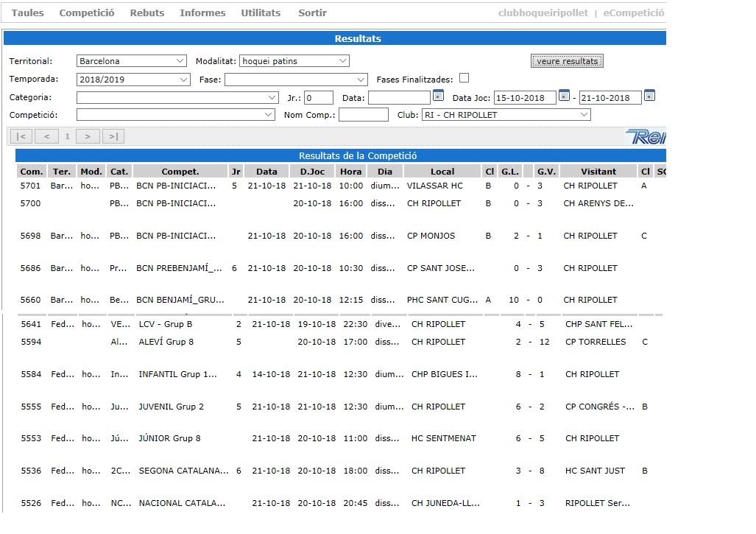Expand the Competició dropdown

point(175,115)
